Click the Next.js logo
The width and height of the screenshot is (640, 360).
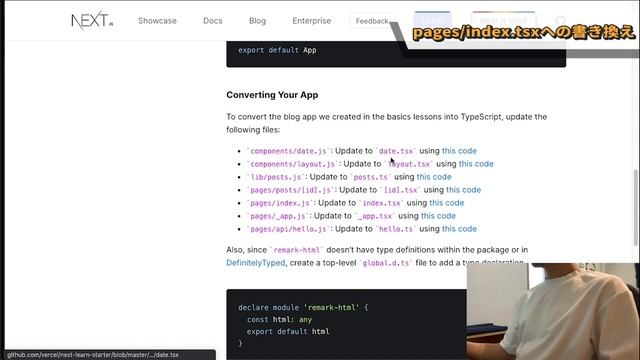tap(92, 20)
